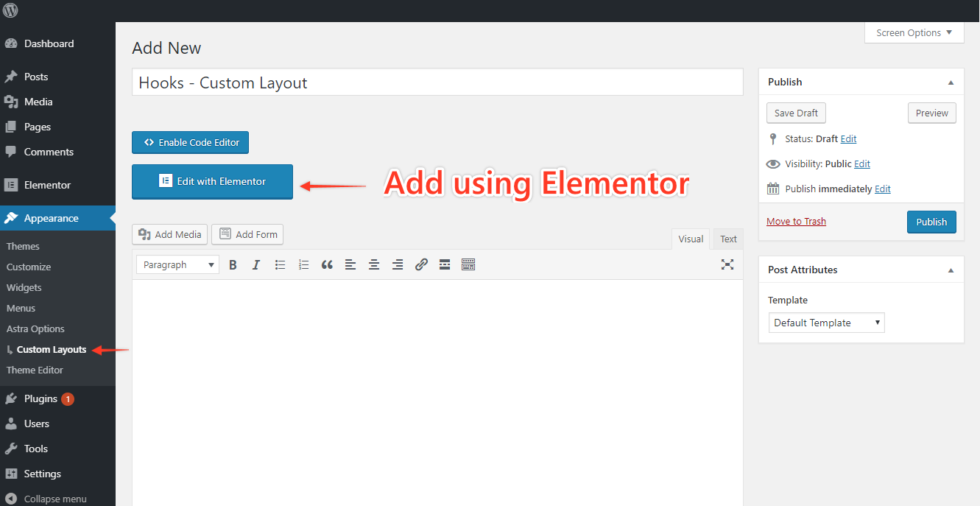Toggle bold formatting in editor toolbar
Viewport: 980px width, 506px height.
(x=233, y=264)
